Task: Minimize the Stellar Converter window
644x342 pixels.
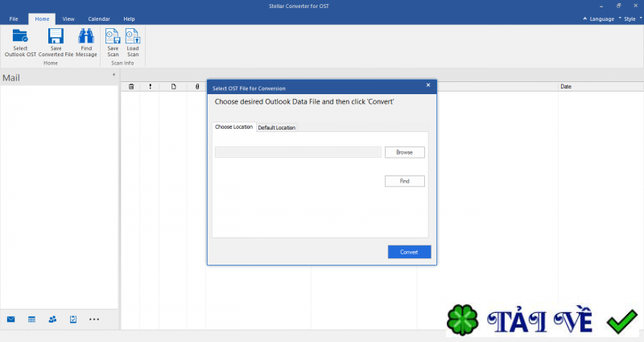Action: pos(601,6)
